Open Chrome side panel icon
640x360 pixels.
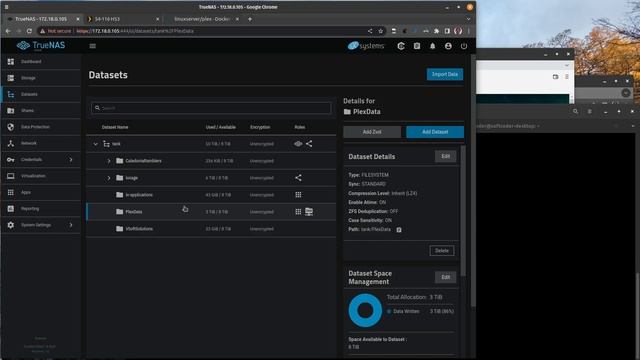pos(447,31)
